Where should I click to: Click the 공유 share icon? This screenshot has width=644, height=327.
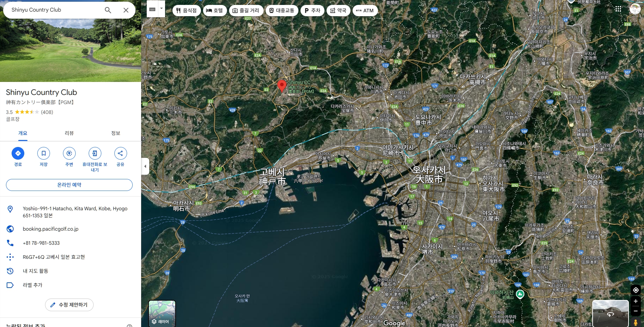[120, 153]
